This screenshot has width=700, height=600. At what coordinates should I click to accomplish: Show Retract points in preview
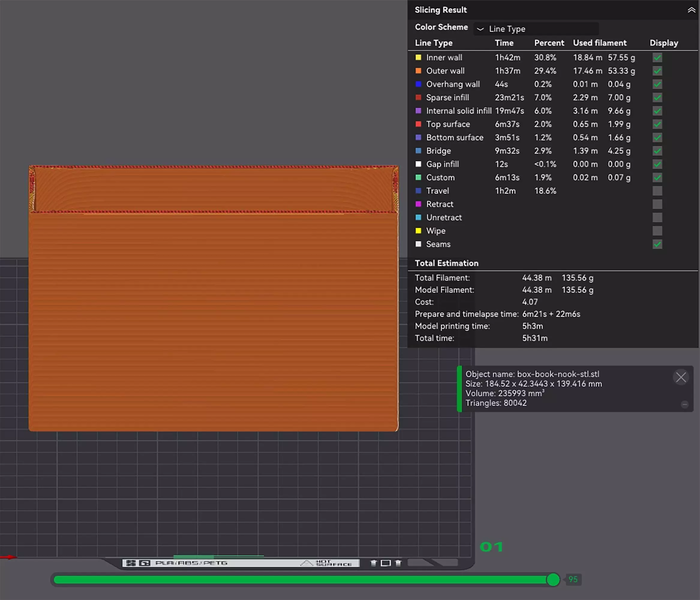tap(657, 204)
